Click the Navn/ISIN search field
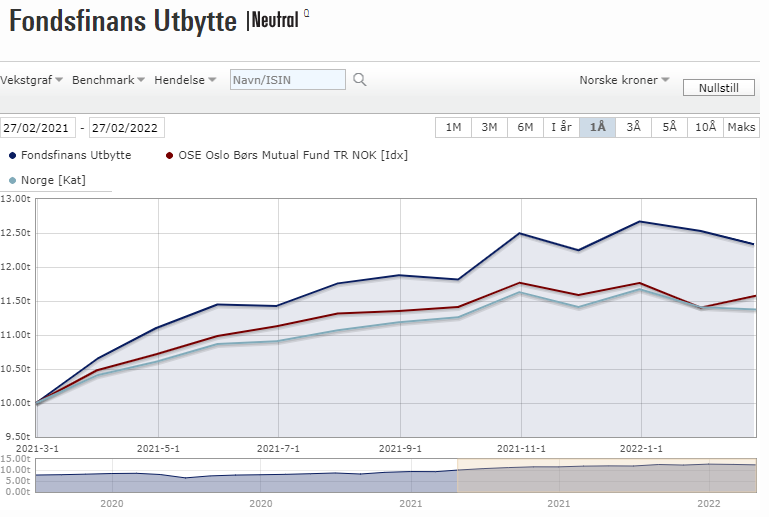 point(287,79)
